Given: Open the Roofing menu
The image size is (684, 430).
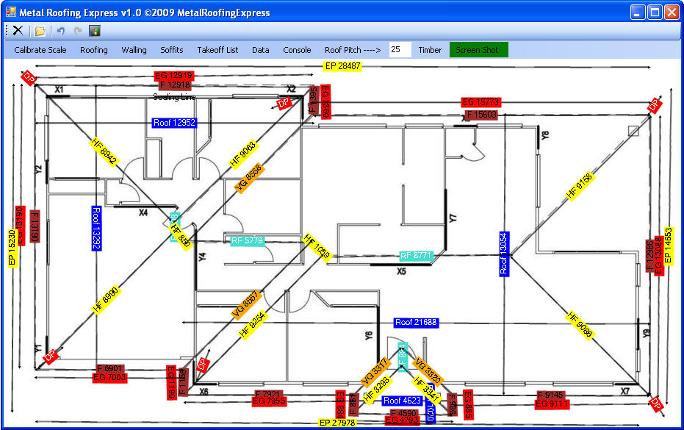Looking at the screenshot, I should (x=94, y=49).
